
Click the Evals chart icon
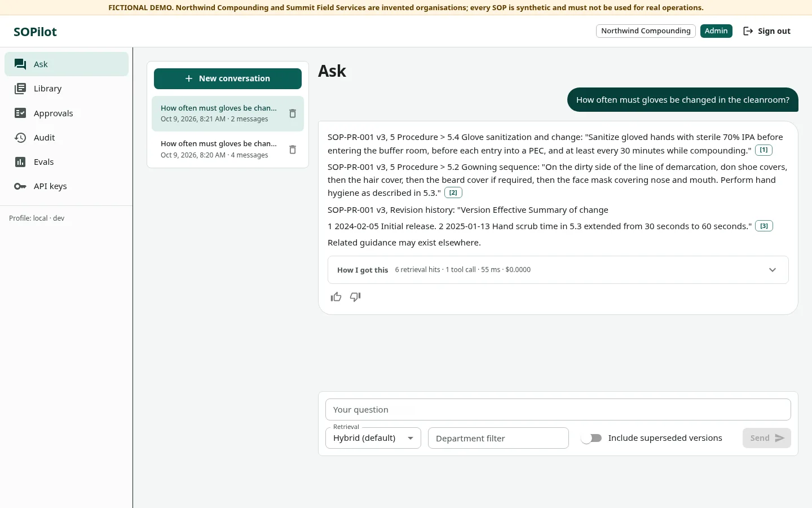tap(20, 162)
